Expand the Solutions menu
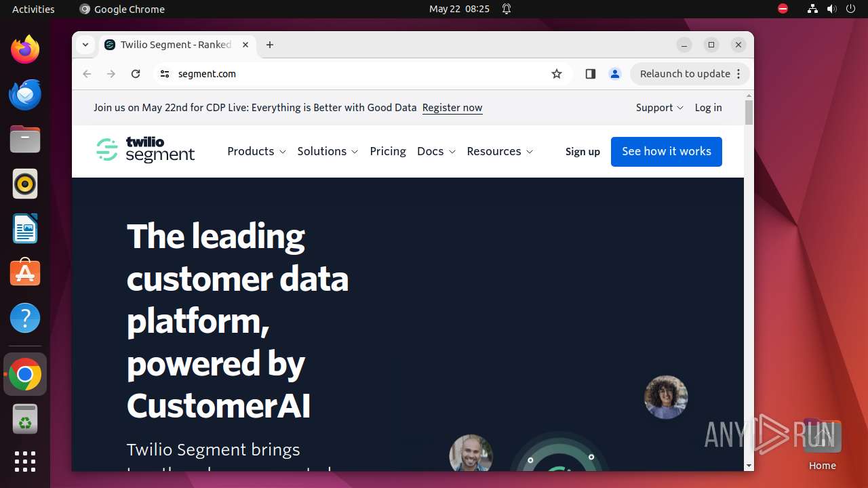Image resolution: width=868 pixels, height=488 pixels. [328, 151]
